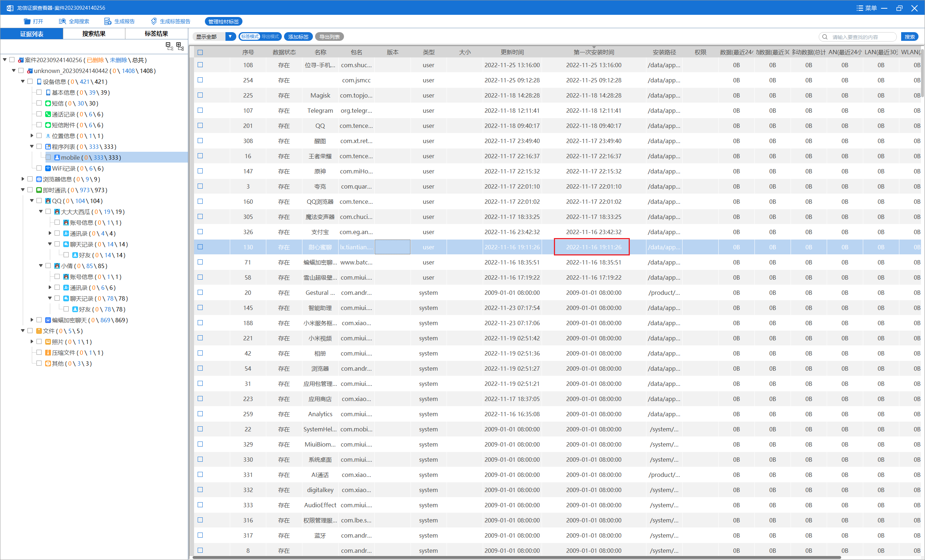Click the 压缩文件 archive icon
The image size is (925, 560).
click(48, 353)
